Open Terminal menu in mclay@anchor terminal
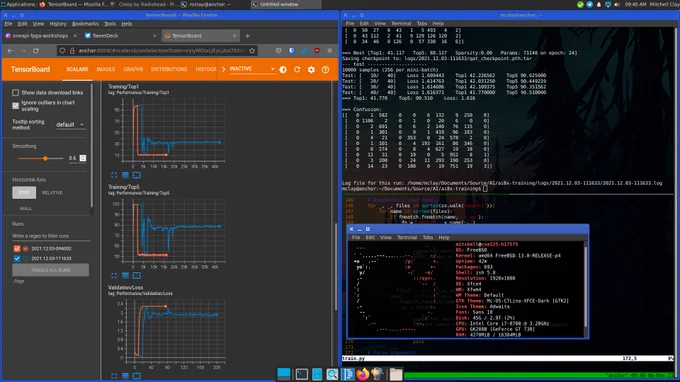This screenshot has width=680, height=382. 401,23
